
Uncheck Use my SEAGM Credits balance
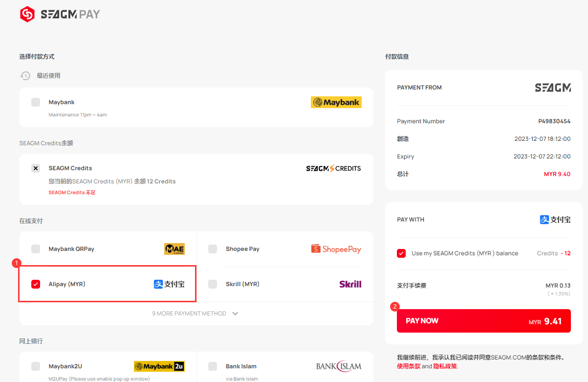401,253
